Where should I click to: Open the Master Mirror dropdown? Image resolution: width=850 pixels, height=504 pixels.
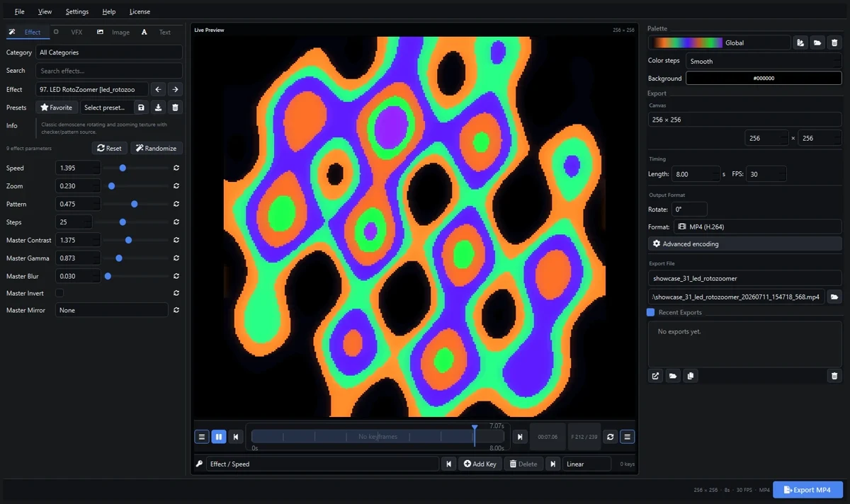tap(112, 310)
